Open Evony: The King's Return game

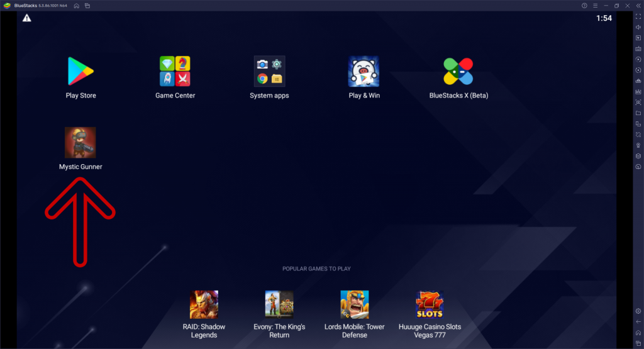click(279, 304)
